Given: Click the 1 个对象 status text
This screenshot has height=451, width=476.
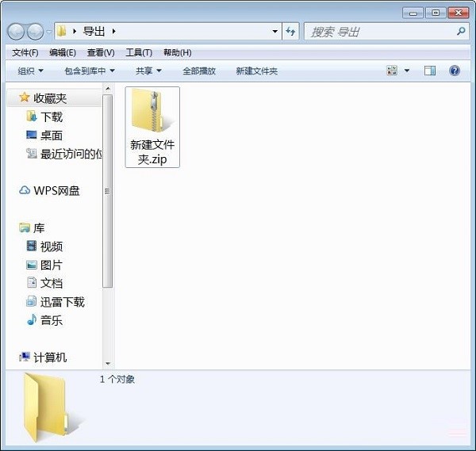Looking at the screenshot, I should coord(117,380).
